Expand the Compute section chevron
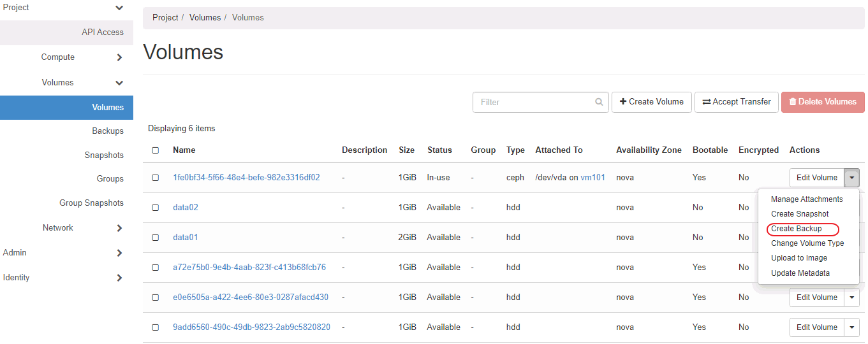Image resolution: width=868 pixels, height=344 pixels. pyautogui.click(x=119, y=58)
